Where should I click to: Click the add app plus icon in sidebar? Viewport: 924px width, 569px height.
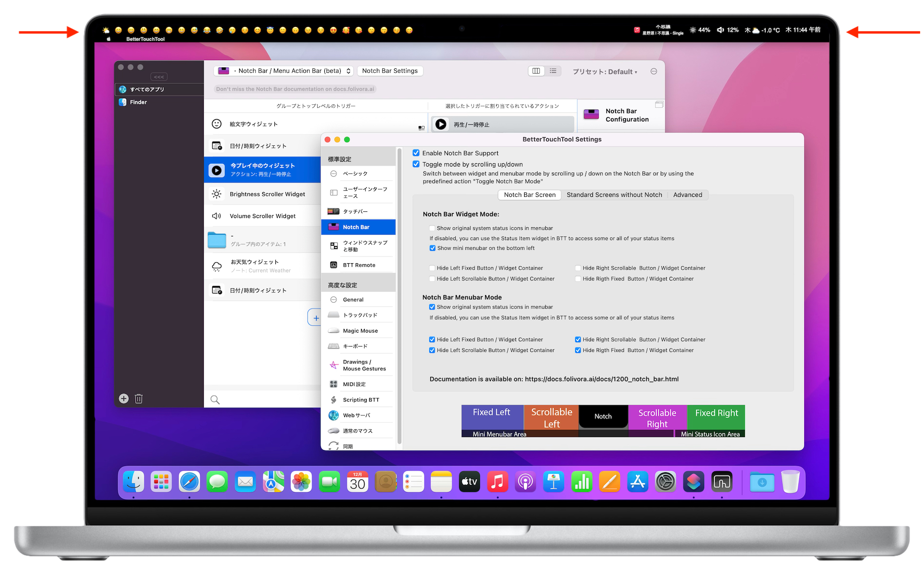pyautogui.click(x=124, y=399)
